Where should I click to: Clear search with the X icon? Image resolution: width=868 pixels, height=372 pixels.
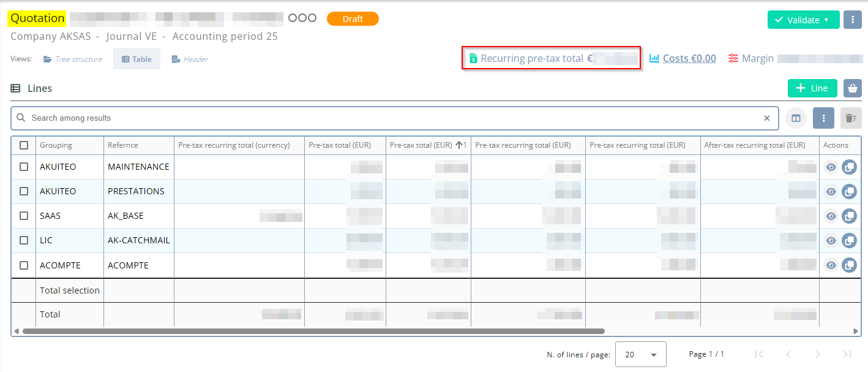pyautogui.click(x=766, y=118)
